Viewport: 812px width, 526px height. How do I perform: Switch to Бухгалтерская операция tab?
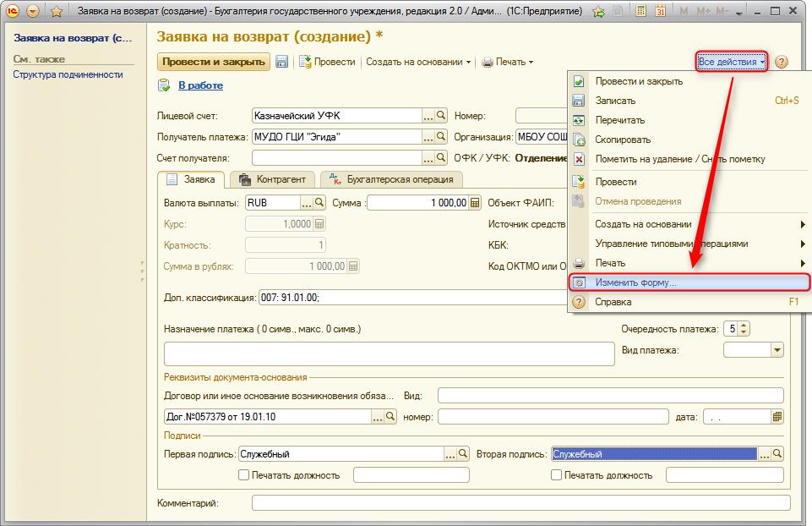391,179
